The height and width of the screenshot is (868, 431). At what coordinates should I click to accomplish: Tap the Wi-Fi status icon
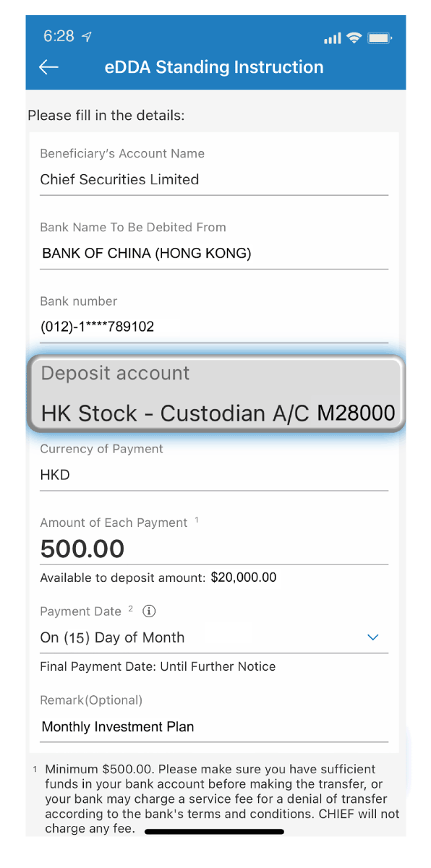tap(354, 38)
